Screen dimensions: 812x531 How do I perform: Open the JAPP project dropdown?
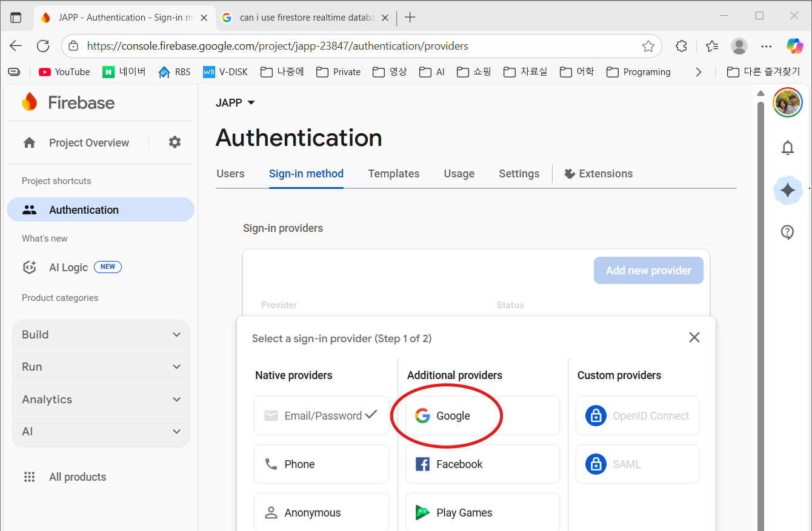coord(235,103)
